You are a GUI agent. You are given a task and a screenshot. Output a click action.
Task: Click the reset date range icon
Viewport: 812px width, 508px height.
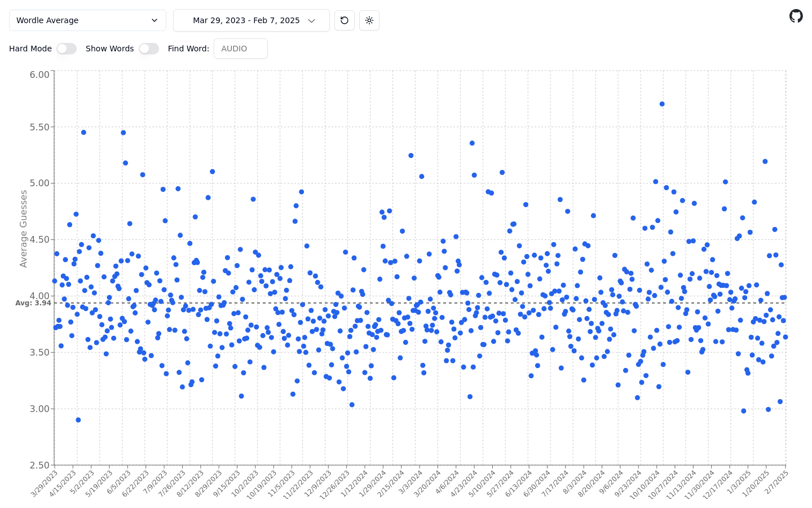(345, 20)
